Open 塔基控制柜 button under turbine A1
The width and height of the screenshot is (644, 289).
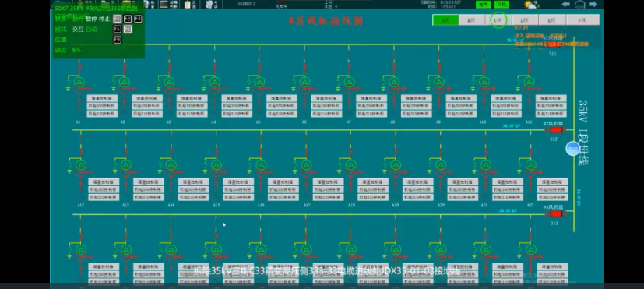click(102, 98)
